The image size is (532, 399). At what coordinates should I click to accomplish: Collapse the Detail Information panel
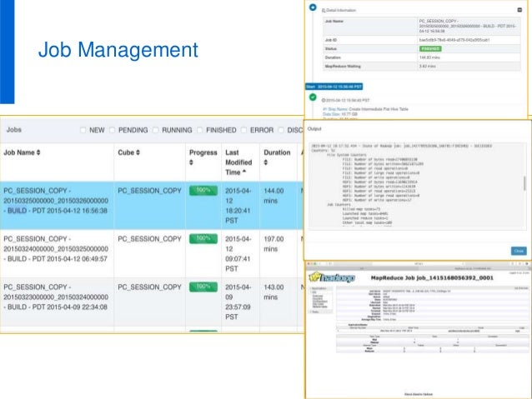pyautogui.click(x=519, y=10)
